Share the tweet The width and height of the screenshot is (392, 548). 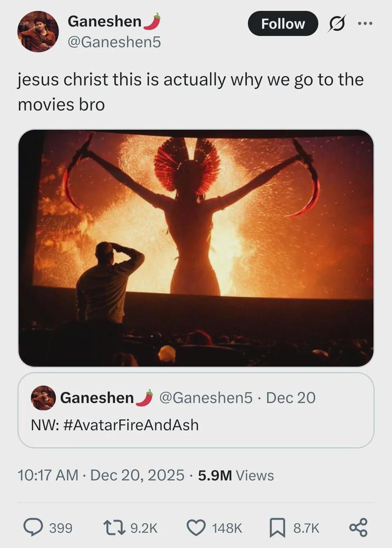point(360,528)
